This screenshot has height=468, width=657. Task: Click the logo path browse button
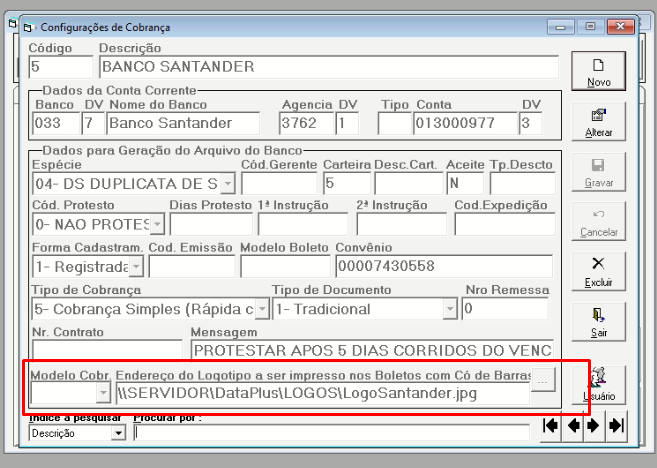coord(543,380)
